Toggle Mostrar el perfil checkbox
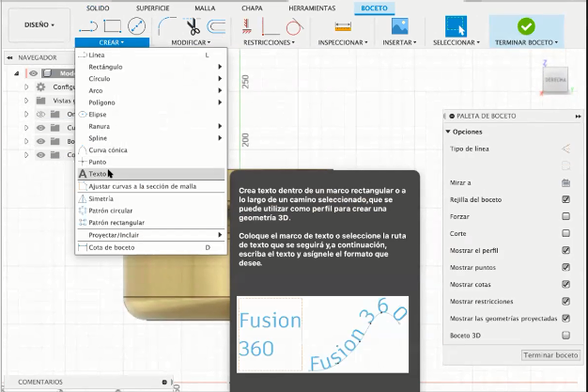Image resolution: width=588 pixels, height=392 pixels. tap(565, 250)
